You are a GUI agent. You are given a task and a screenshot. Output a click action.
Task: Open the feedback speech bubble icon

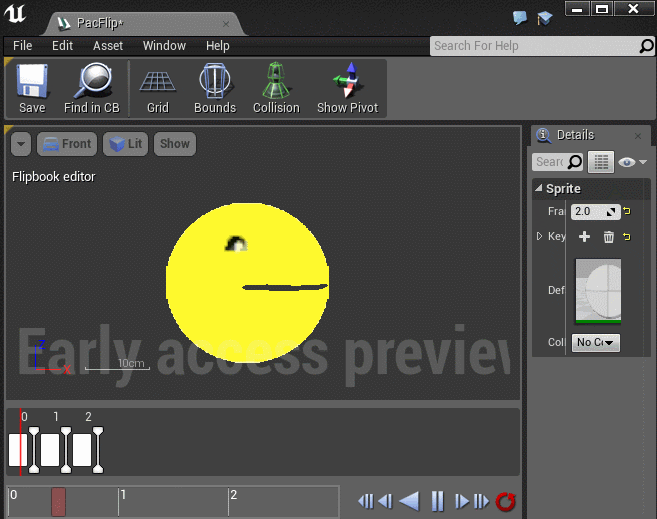point(520,18)
